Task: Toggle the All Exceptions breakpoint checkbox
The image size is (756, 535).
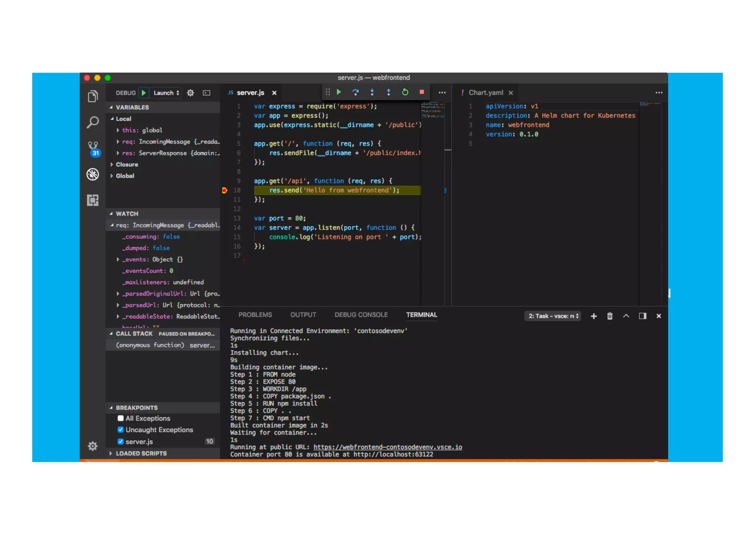Action: (120, 418)
